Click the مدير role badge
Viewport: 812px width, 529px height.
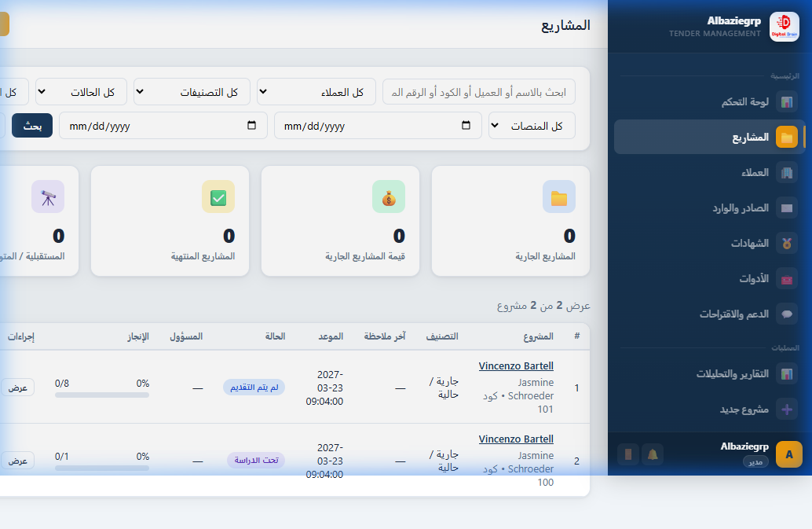coord(755,461)
